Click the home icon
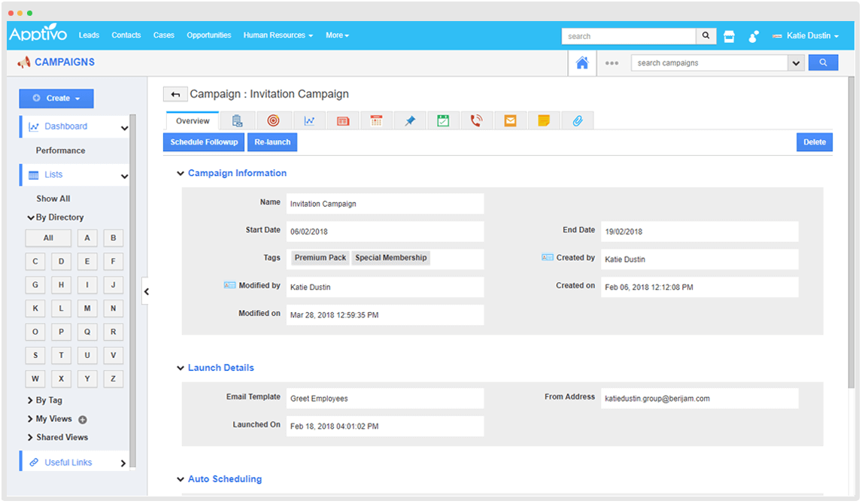Image resolution: width=865 pixels, height=504 pixels. pyautogui.click(x=582, y=63)
